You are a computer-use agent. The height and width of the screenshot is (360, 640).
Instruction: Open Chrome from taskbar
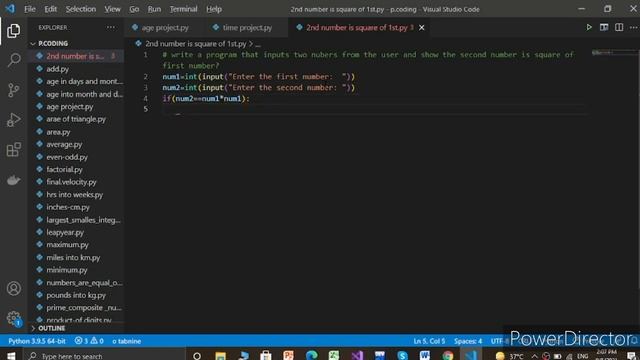(448, 356)
